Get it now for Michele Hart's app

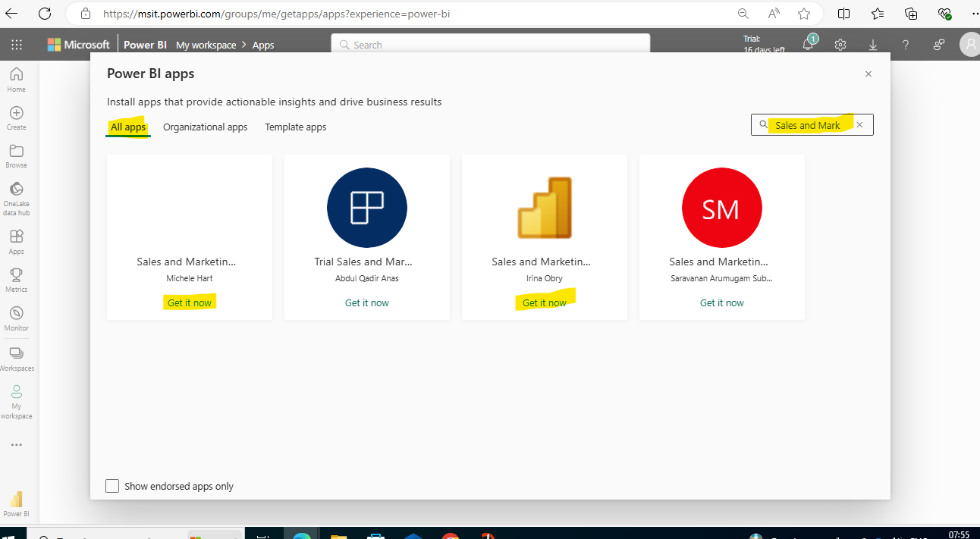tap(190, 302)
